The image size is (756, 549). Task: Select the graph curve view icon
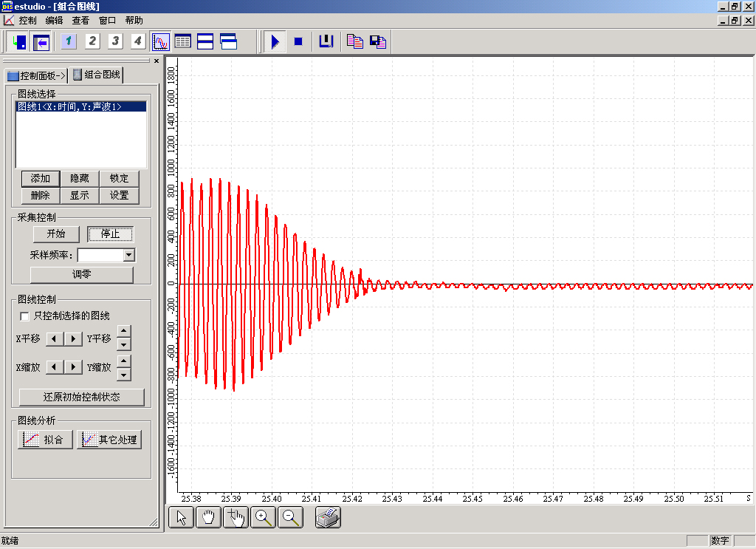pos(160,41)
